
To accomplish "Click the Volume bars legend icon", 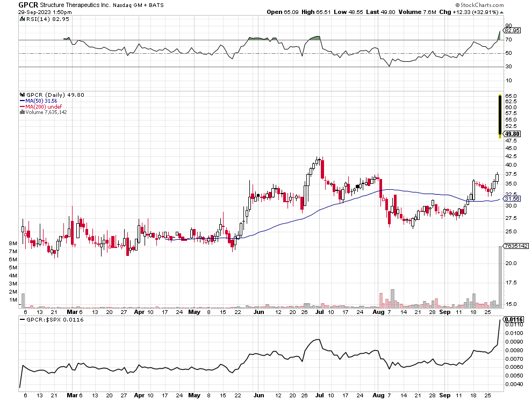I will tap(22, 112).
